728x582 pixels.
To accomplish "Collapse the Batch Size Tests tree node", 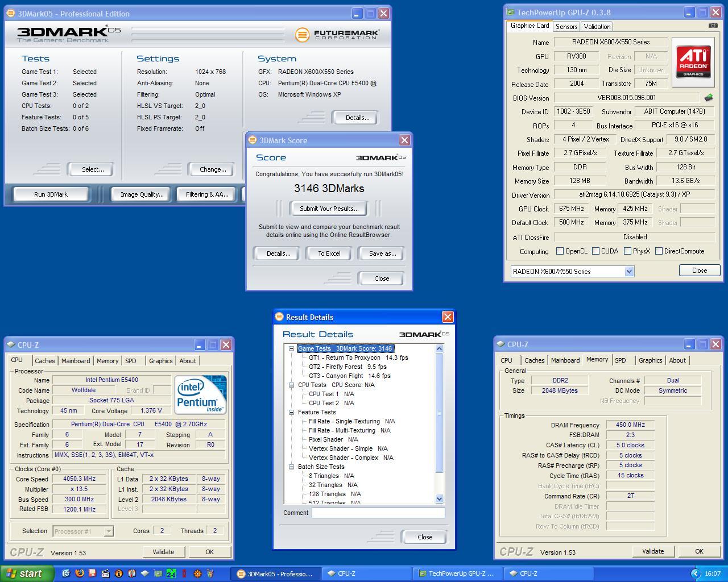I will click(291, 467).
